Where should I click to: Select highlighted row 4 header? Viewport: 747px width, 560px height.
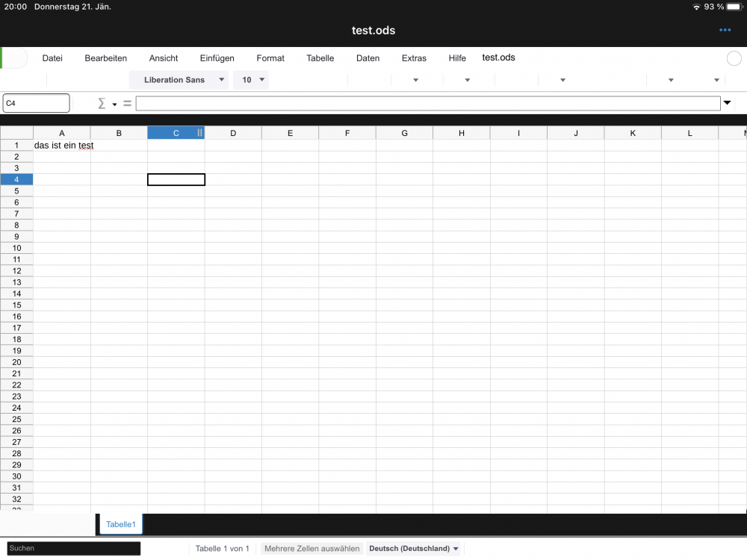[16, 179]
